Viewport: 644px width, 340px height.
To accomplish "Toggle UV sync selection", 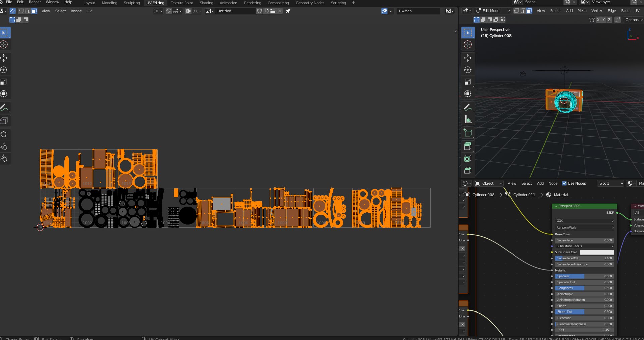I will [13, 11].
